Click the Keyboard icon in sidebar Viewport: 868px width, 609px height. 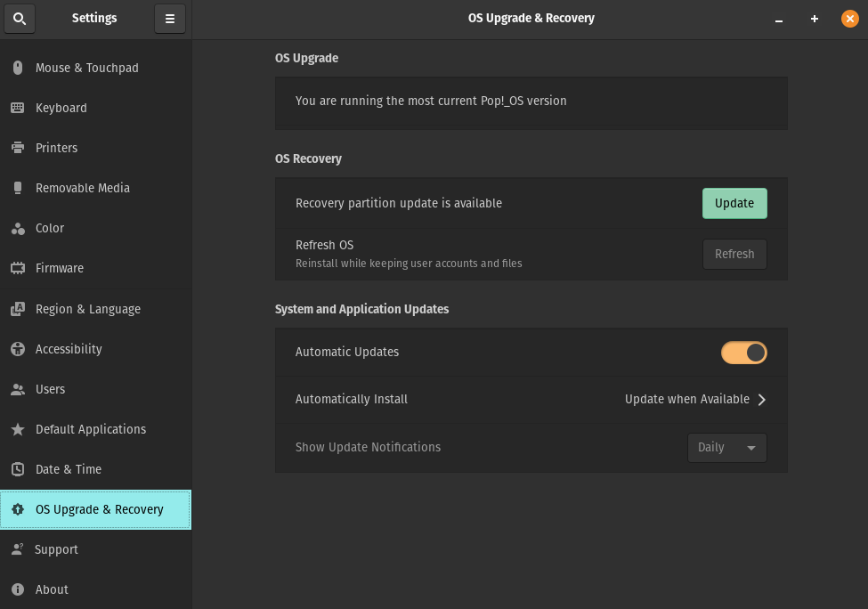[x=18, y=108]
